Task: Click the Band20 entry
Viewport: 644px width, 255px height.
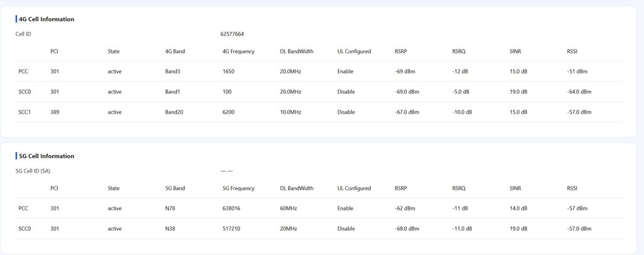Action: coord(174,112)
